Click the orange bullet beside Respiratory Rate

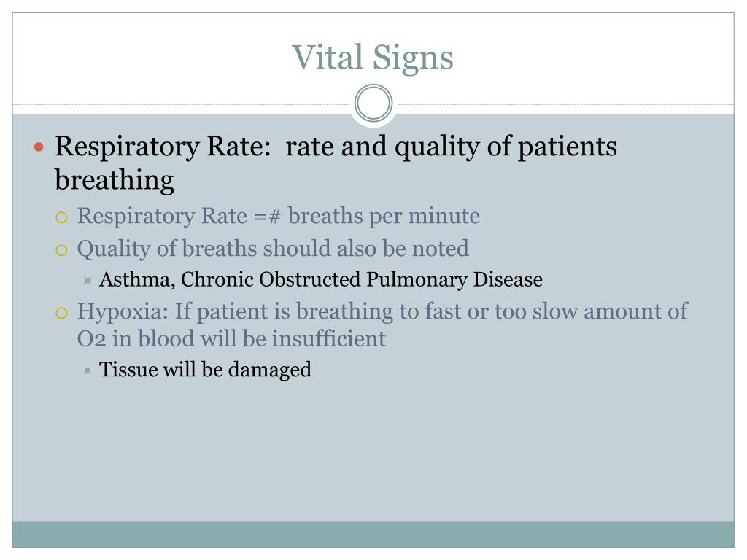click(39, 147)
